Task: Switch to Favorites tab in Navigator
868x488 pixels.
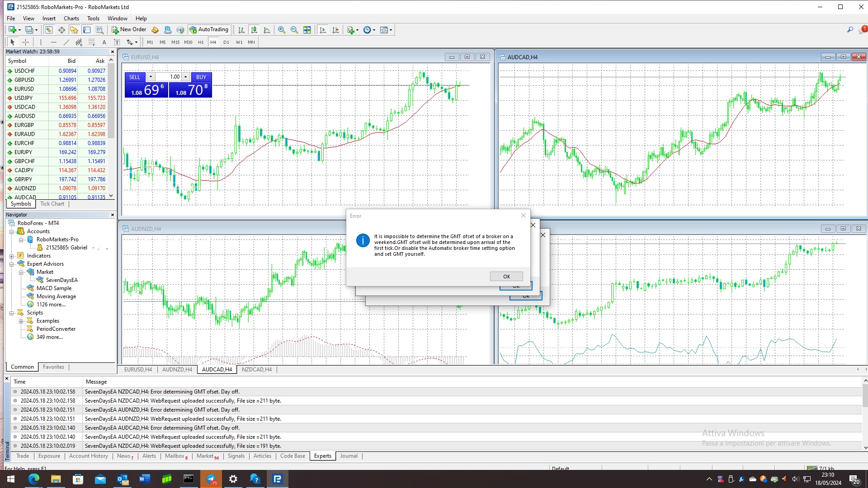Action: point(53,367)
